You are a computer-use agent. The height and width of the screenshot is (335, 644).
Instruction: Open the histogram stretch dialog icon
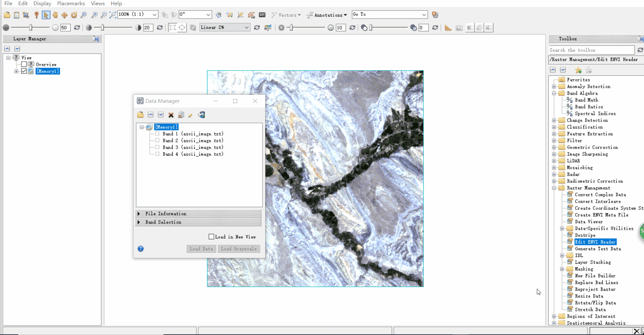[268, 28]
